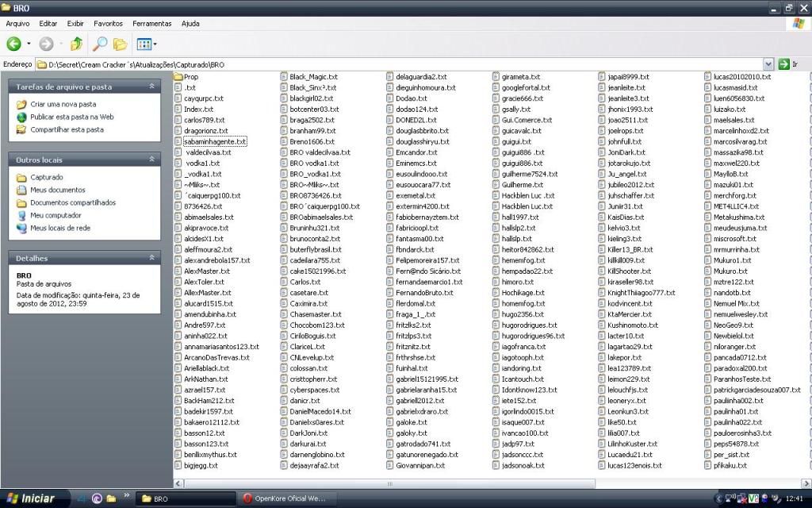Click the green Back arrow button
Viewport: 812px width, 508px height.
[14, 44]
